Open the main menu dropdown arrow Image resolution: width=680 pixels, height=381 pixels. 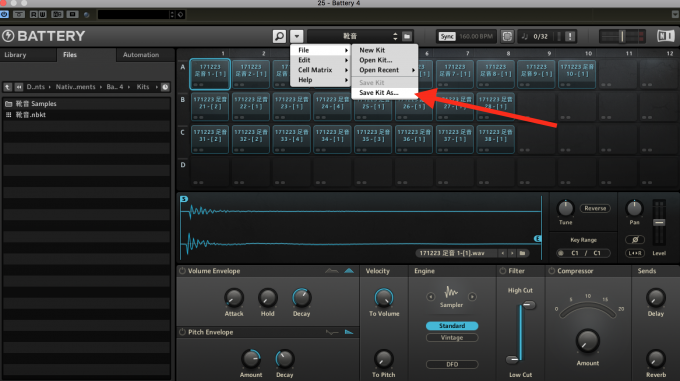[x=297, y=36]
